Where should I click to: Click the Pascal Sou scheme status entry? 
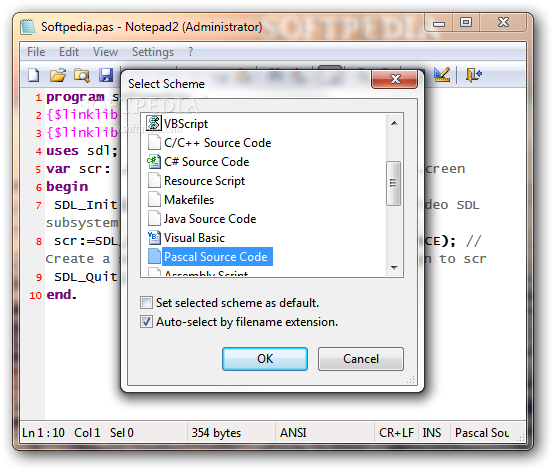(482, 433)
